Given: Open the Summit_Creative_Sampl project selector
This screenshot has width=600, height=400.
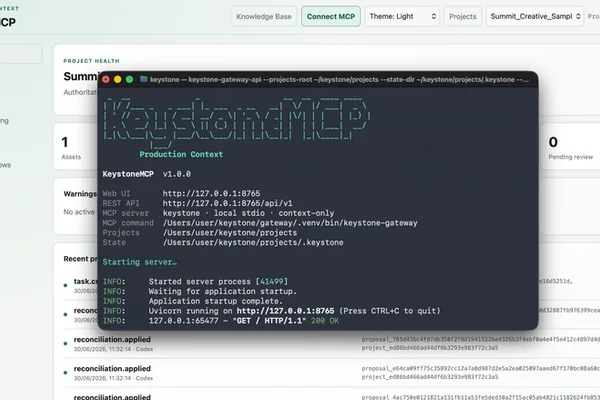Looking at the screenshot, I should pos(535,16).
